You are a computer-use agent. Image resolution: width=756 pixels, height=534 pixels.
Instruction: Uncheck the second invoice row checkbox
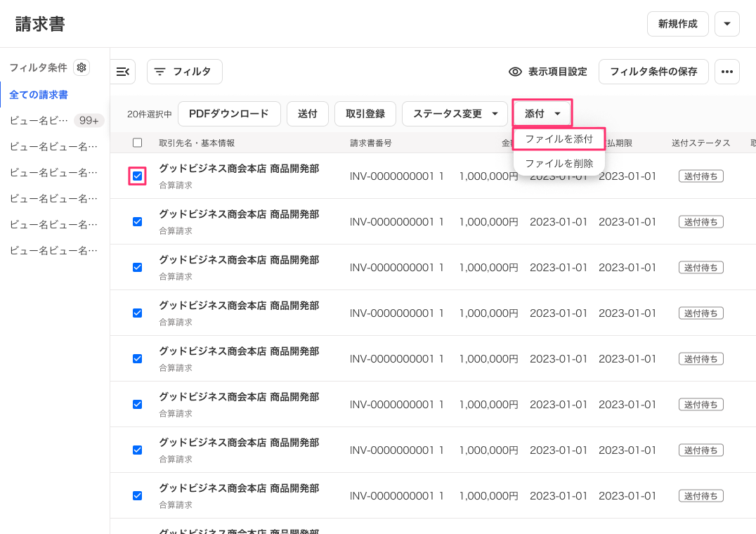tap(138, 222)
